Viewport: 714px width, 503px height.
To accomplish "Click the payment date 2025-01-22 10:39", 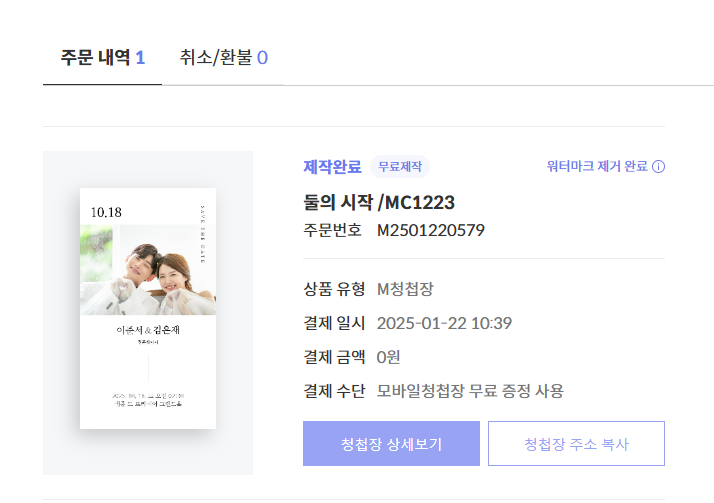I will coord(444,323).
